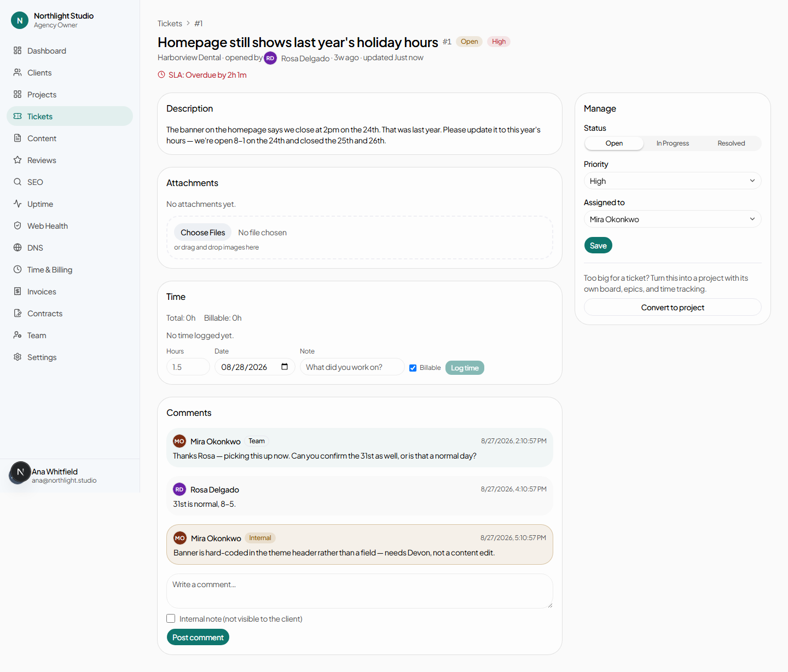The image size is (788, 672).
Task: Uncheck the Billable checkbox
Action: [413, 368]
